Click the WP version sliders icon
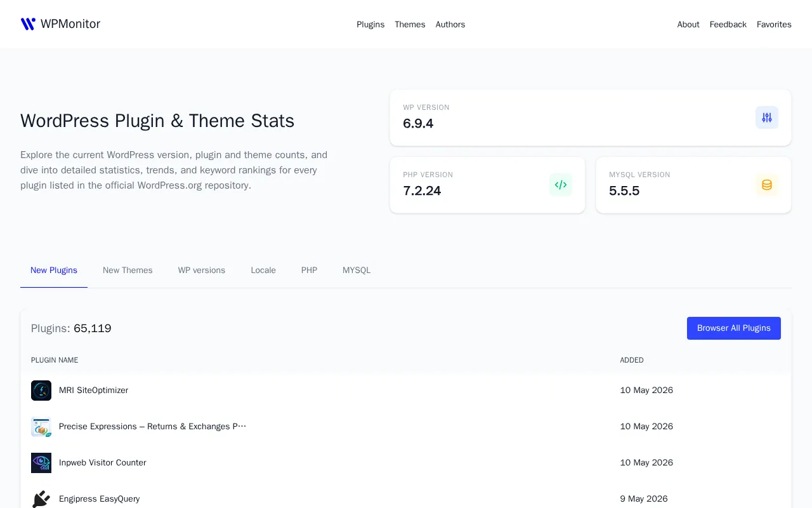The image size is (812, 508). pyautogui.click(x=767, y=117)
